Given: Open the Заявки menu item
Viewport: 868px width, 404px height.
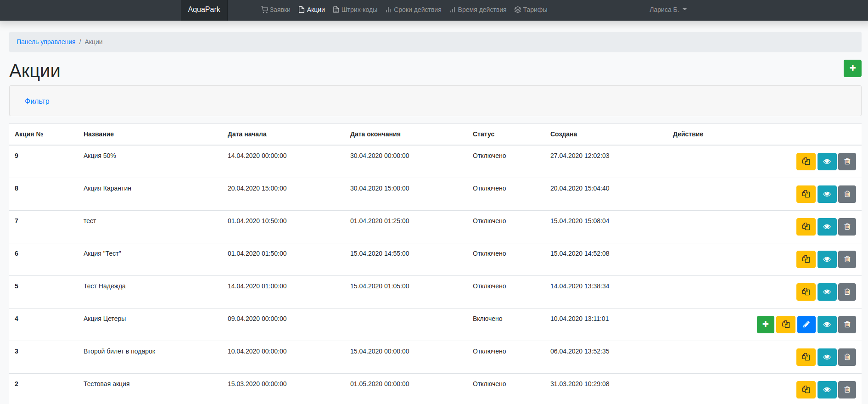Looking at the screenshot, I should click(x=275, y=10).
